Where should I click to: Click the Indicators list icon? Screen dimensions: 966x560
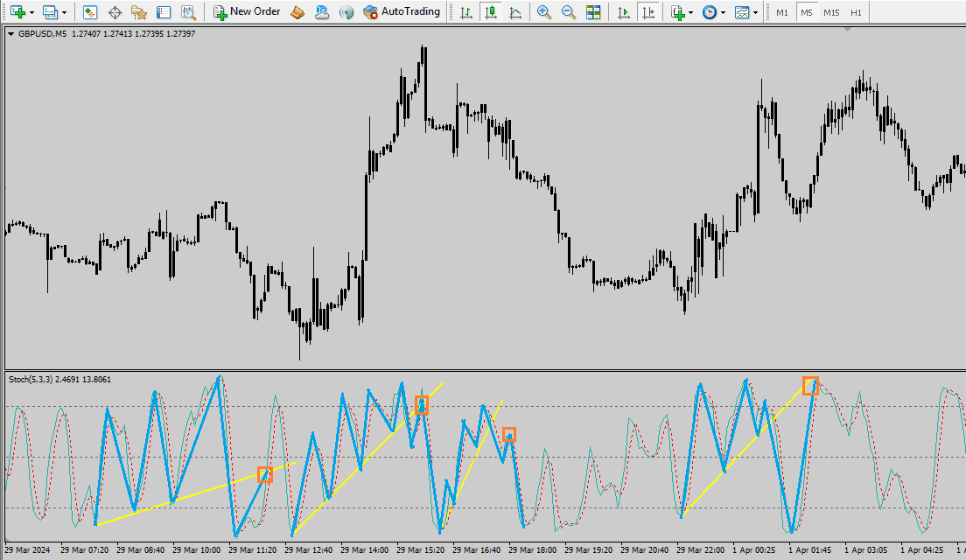pyautogui.click(x=678, y=12)
